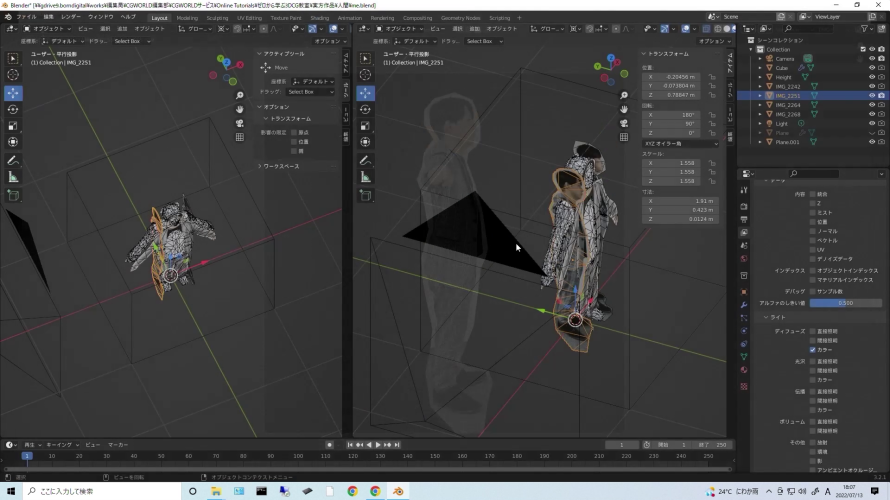
Task: Switch to the Sculpting workspace tab
Action: coord(217,18)
